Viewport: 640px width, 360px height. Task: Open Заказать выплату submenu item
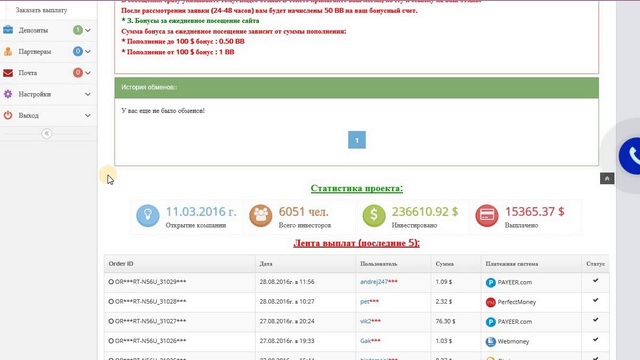(41, 10)
